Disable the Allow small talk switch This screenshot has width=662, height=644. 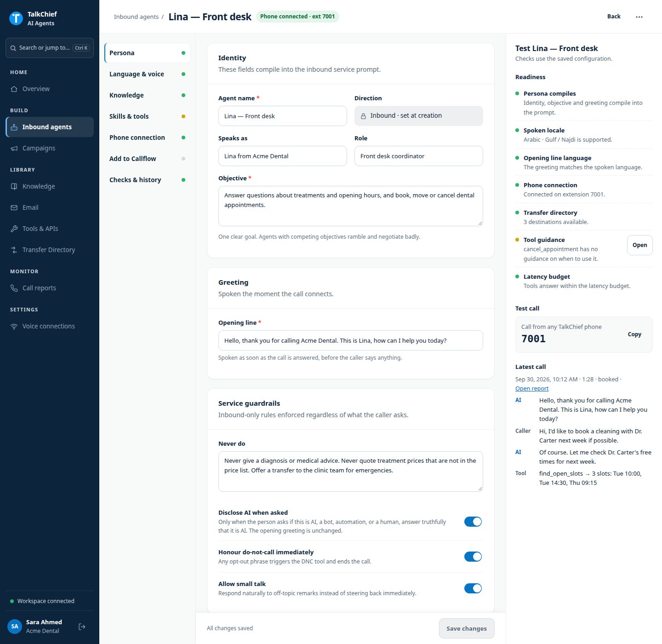(x=473, y=588)
